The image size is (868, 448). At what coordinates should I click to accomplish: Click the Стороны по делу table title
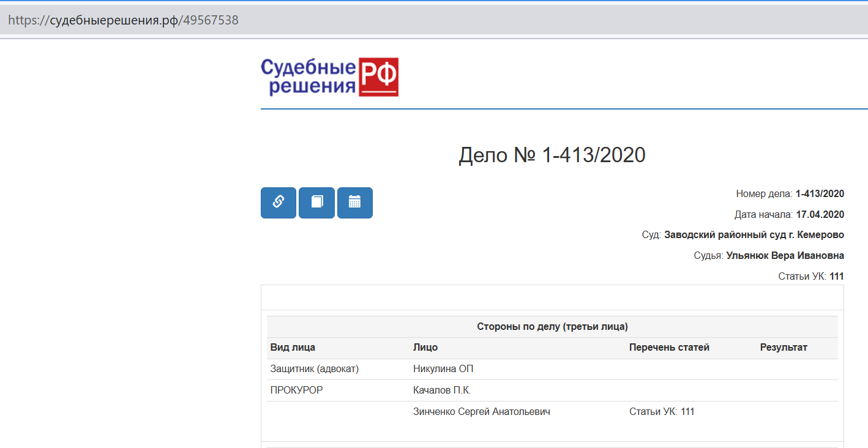[x=552, y=327]
